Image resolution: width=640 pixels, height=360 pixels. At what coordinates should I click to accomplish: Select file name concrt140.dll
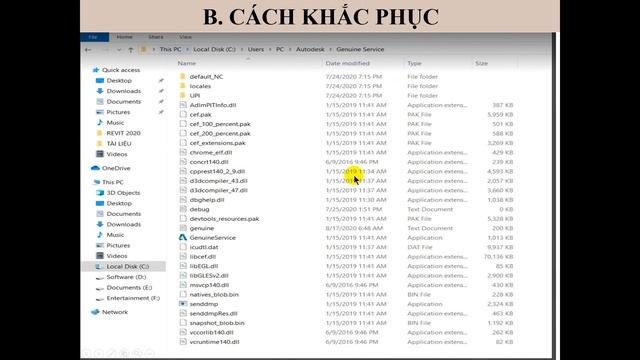[209, 162]
